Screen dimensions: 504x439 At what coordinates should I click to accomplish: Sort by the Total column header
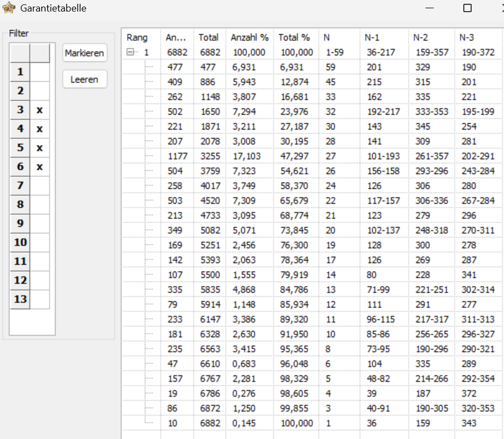(x=210, y=37)
